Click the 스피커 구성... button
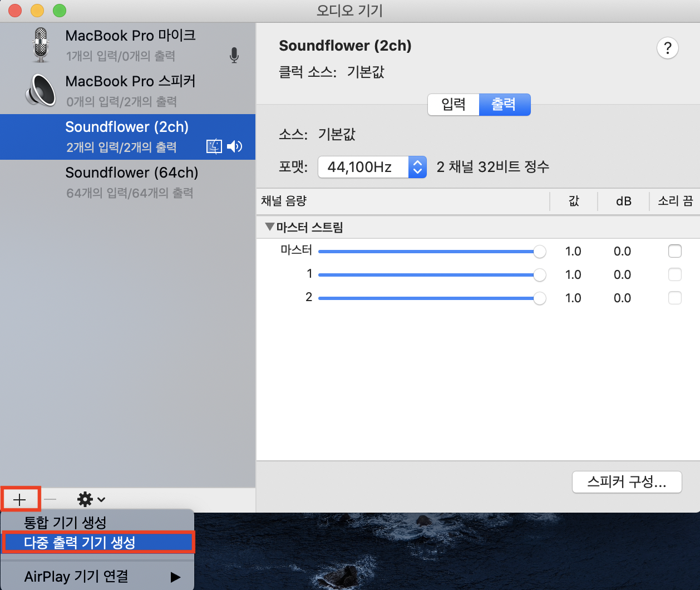The height and width of the screenshot is (590, 700). pos(627,482)
